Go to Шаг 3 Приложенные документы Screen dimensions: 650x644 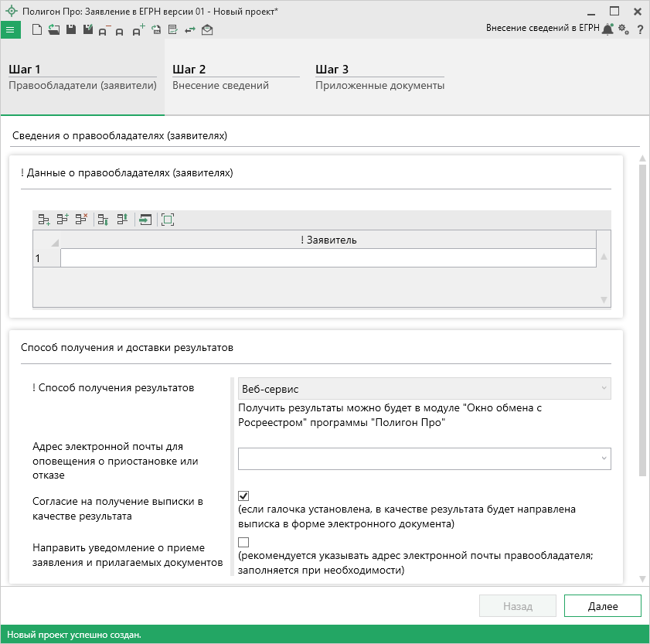pos(379,77)
